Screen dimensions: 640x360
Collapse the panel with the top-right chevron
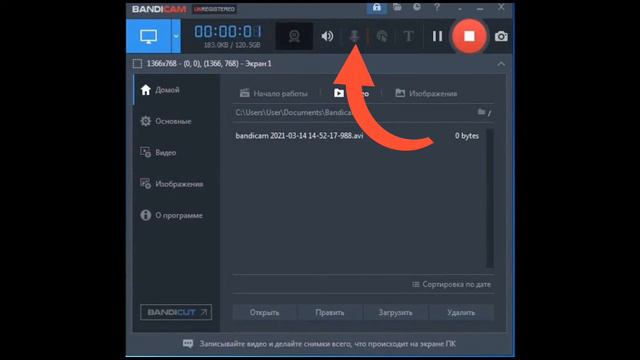click(x=501, y=64)
